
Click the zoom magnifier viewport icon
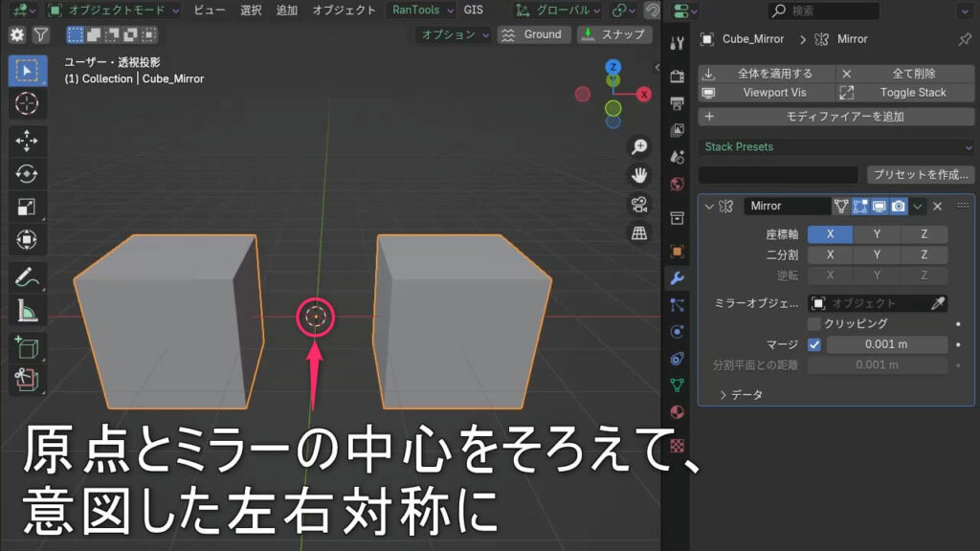click(x=639, y=147)
